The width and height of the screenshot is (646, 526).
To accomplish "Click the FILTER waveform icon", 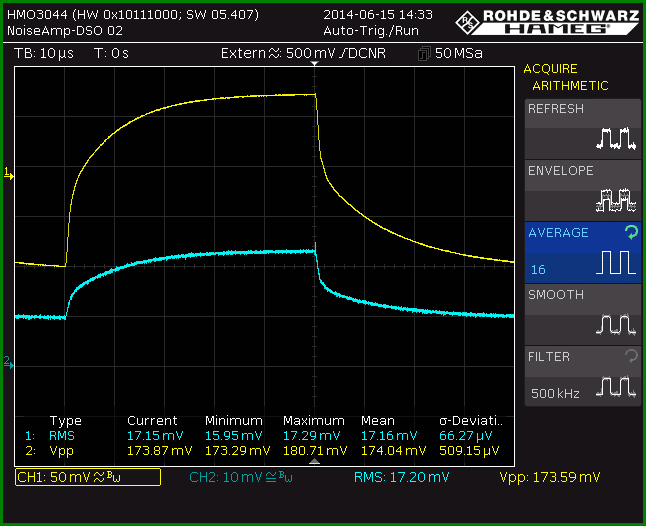I will click(x=616, y=386).
